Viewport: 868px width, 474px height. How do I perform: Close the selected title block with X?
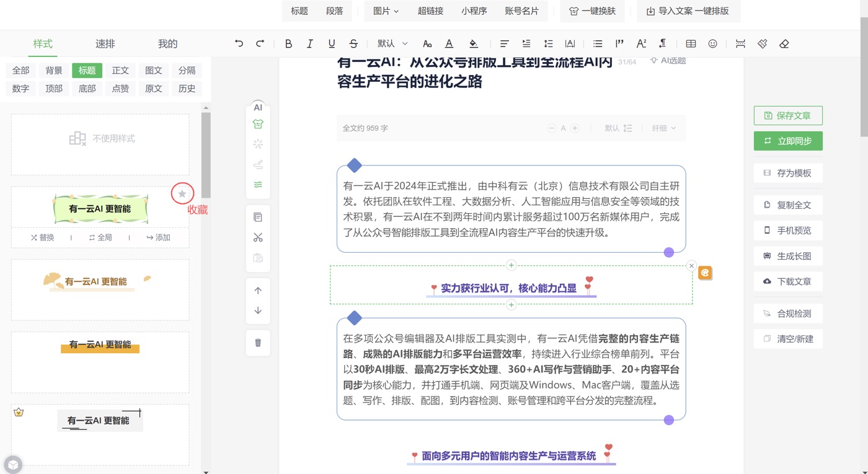tap(691, 266)
